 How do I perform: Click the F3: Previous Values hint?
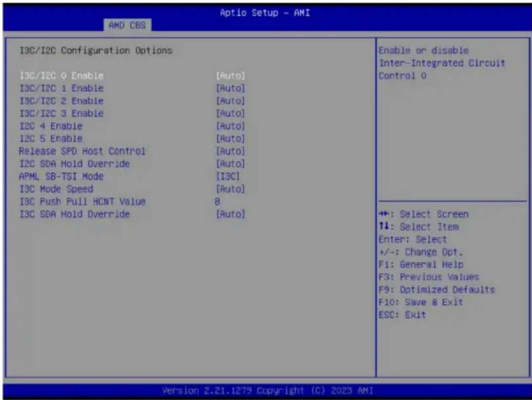429,277
